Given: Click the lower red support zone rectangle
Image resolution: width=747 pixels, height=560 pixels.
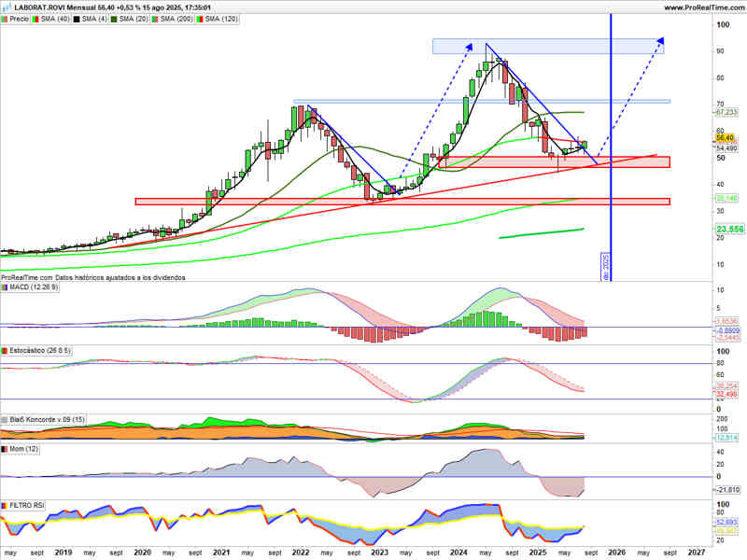Looking at the screenshot, I should pyautogui.click(x=402, y=202).
